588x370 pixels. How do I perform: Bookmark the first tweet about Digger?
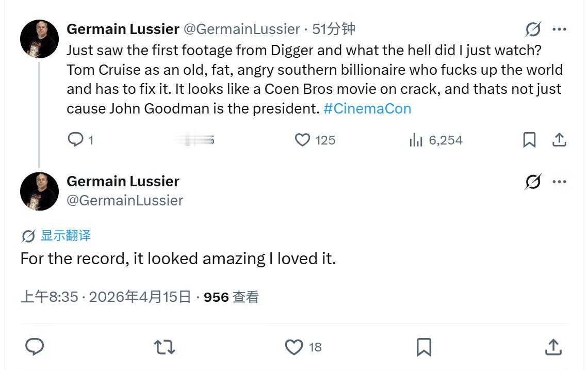(529, 140)
